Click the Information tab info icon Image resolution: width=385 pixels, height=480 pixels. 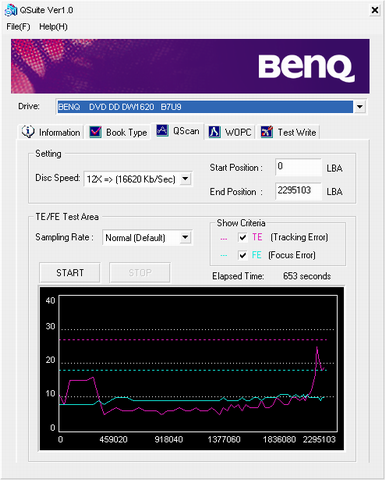point(28,132)
